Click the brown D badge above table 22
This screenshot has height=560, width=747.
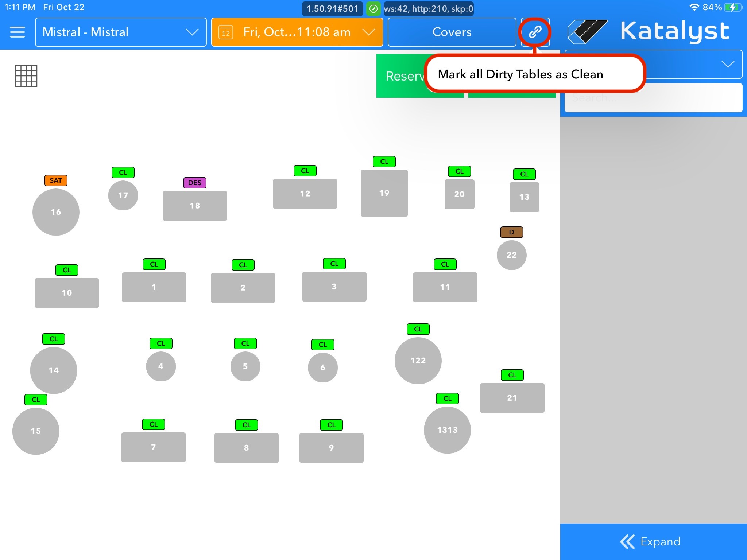[511, 232]
